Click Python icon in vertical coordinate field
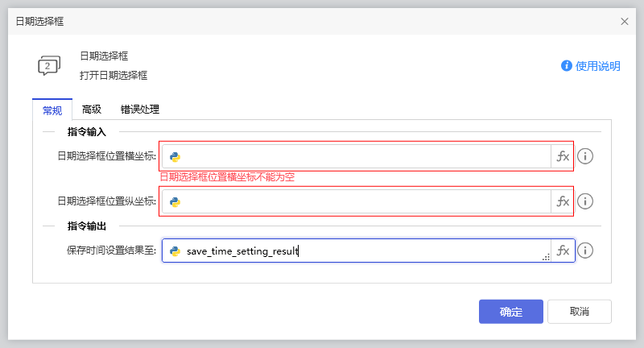Screen dimensions: 644x348 tap(175, 201)
